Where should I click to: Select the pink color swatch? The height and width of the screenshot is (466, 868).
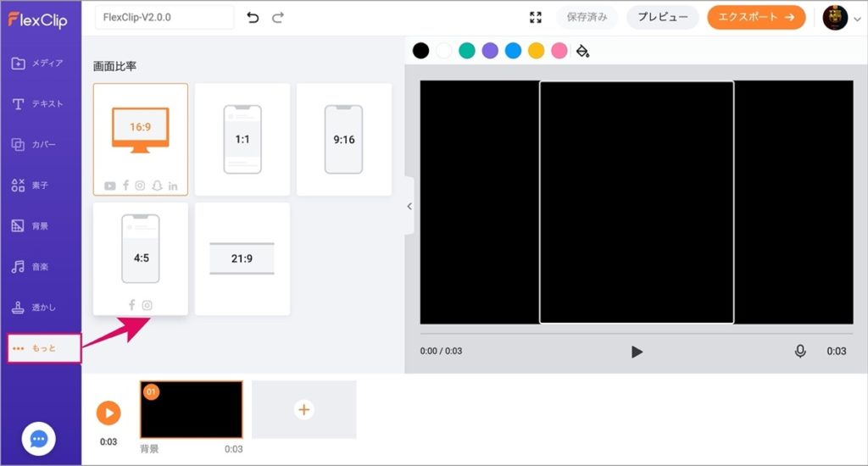click(x=559, y=50)
